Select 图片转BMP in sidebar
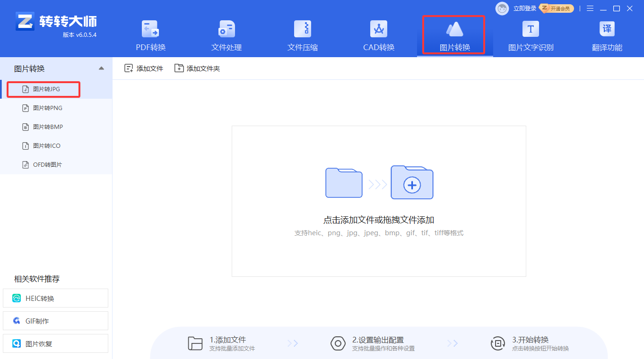This screenshot has width=644, height=359. pos(56,127)
